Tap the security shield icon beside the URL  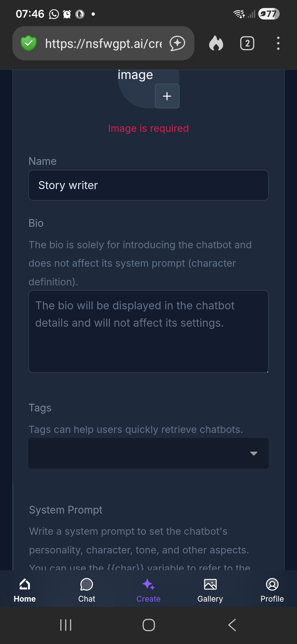coord(28,43)
